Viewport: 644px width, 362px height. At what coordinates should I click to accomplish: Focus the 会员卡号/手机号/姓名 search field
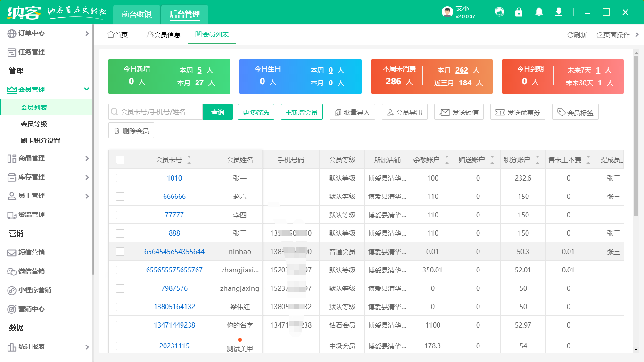point(158,112)
